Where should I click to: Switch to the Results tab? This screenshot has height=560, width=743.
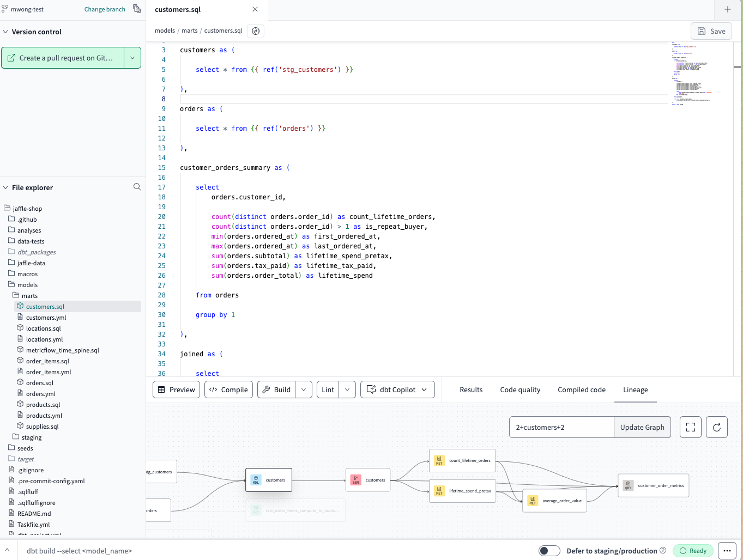click(470, 389)
